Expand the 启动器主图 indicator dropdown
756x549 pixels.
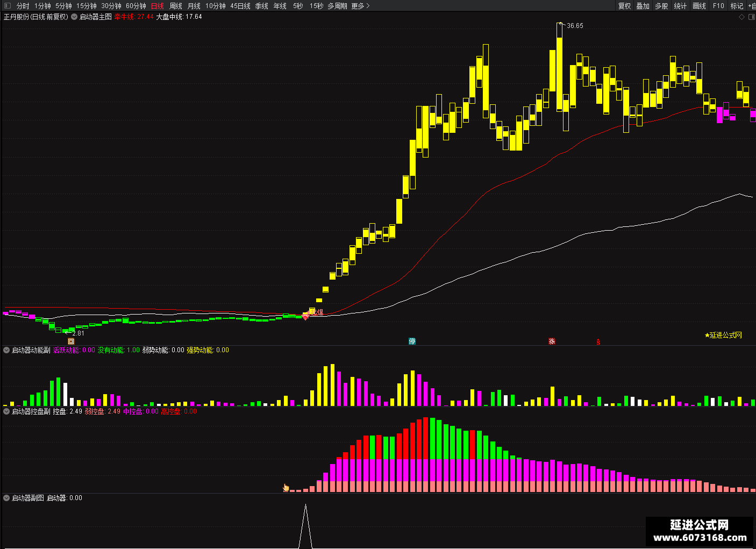(74, 17)
